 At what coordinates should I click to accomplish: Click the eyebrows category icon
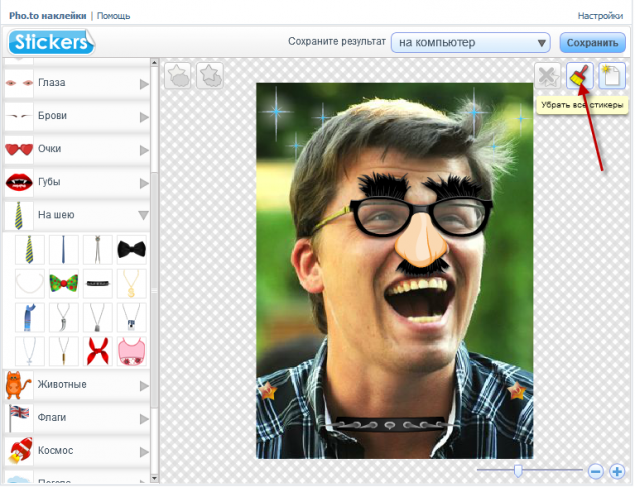(x=19, y=116)
